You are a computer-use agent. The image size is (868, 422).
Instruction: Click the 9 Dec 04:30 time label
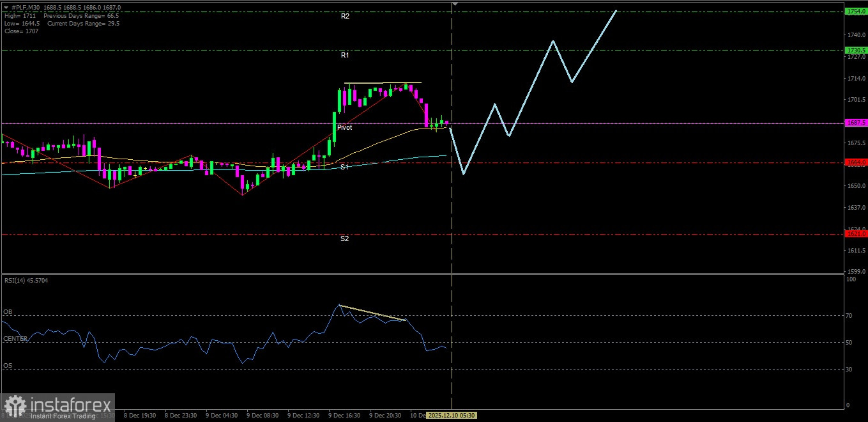click(x=222, y=416)
